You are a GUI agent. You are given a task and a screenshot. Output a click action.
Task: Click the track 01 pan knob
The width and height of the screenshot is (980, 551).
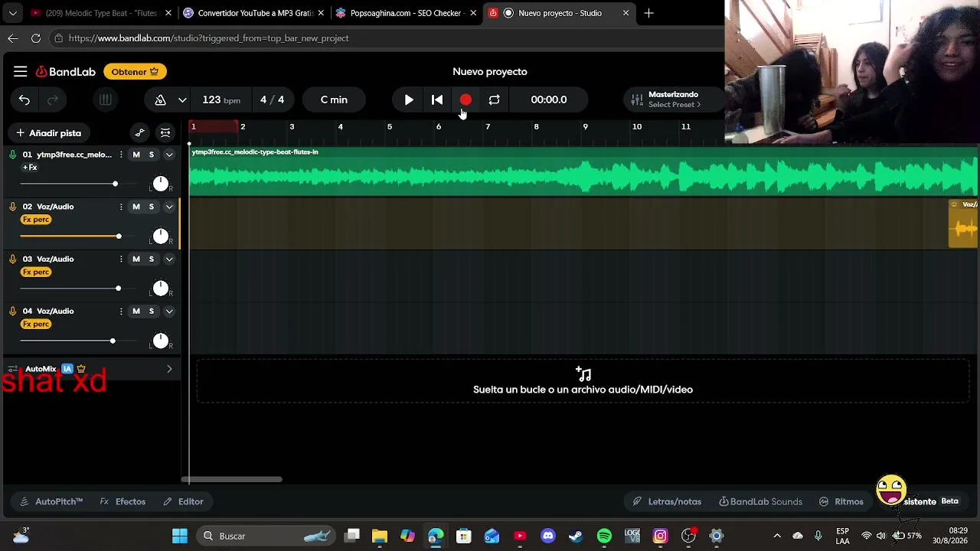160,184
